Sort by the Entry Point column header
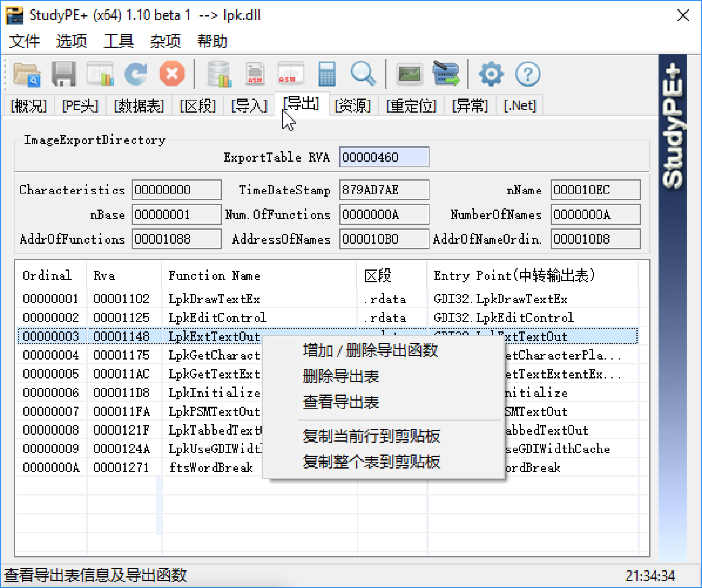 tap(533, 275)
